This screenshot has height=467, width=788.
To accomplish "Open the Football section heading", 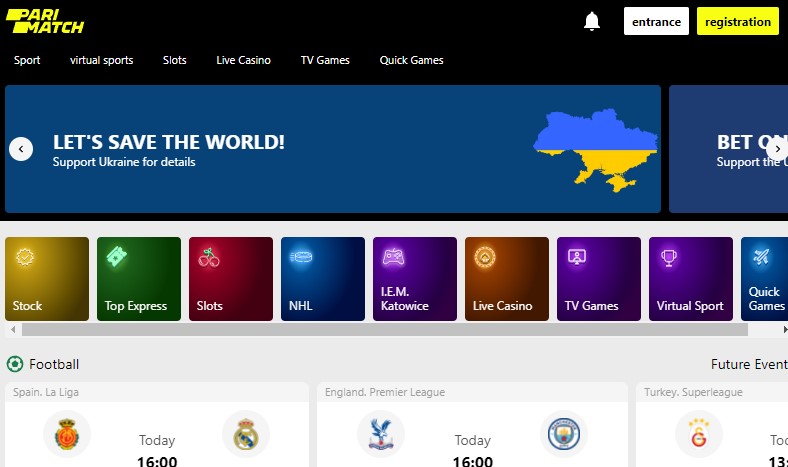I will click(x=54, y=364).
